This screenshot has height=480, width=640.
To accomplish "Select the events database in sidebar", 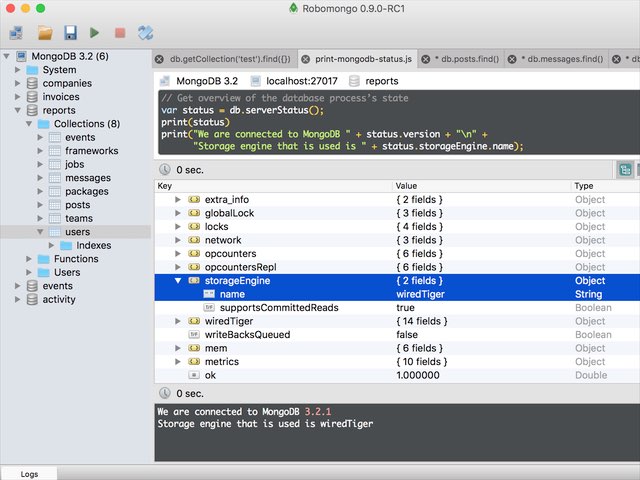I will (x=58, y=286).
